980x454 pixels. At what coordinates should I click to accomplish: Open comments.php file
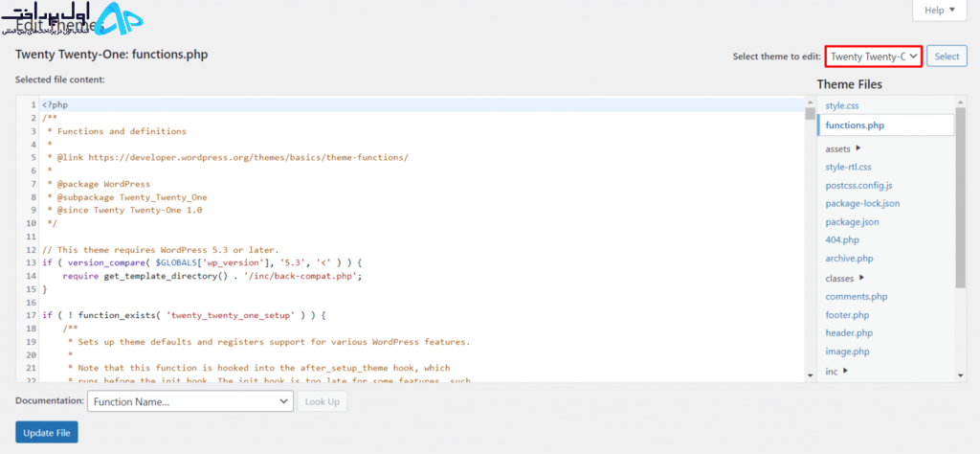(857, 296)
